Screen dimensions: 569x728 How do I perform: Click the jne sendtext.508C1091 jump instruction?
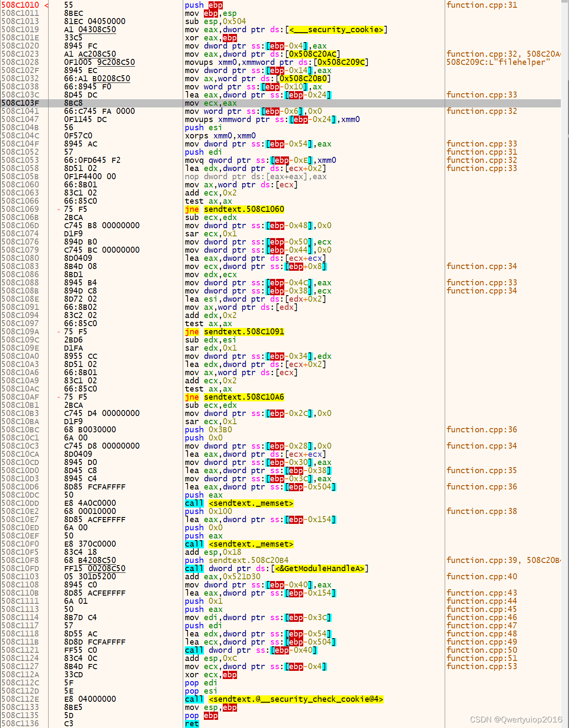point(234,332)
